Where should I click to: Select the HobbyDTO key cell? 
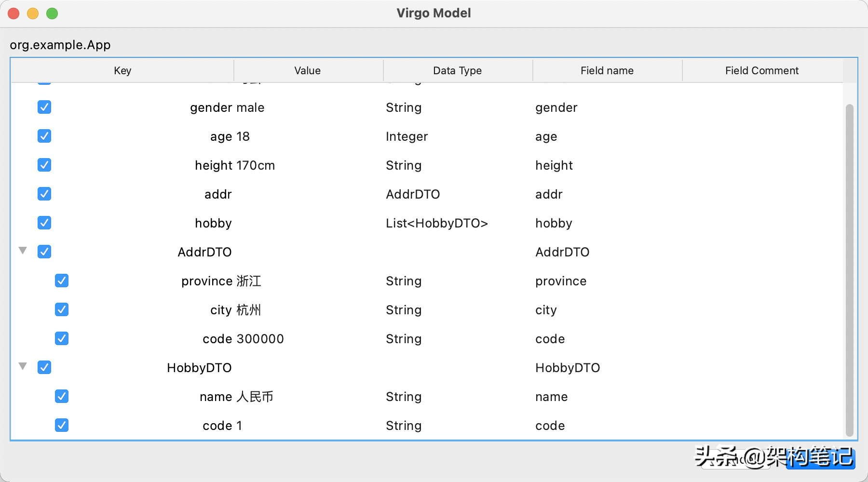tap(199, 368)
